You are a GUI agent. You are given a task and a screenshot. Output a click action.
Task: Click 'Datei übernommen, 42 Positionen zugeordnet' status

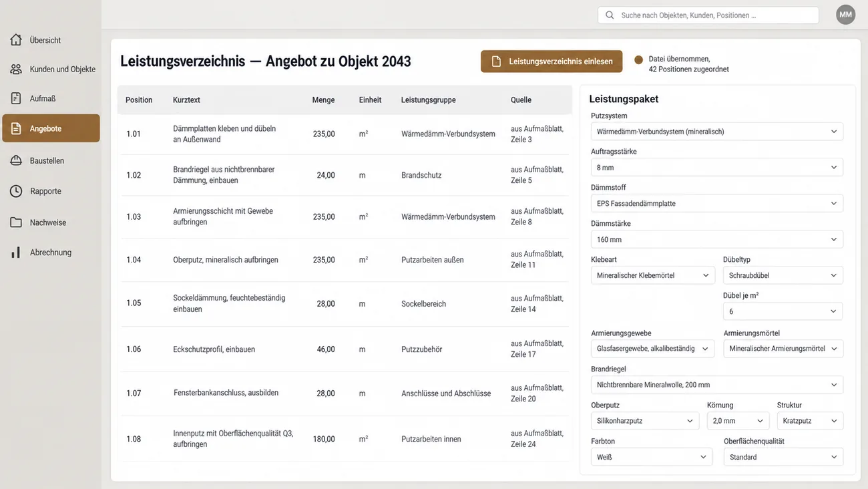688,64
